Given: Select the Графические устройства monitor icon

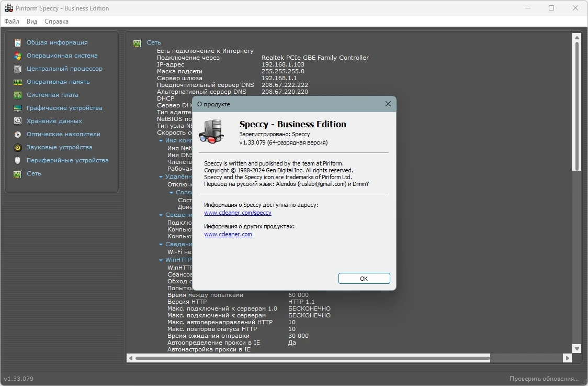Looking at the screenshot, I should 18,108.
